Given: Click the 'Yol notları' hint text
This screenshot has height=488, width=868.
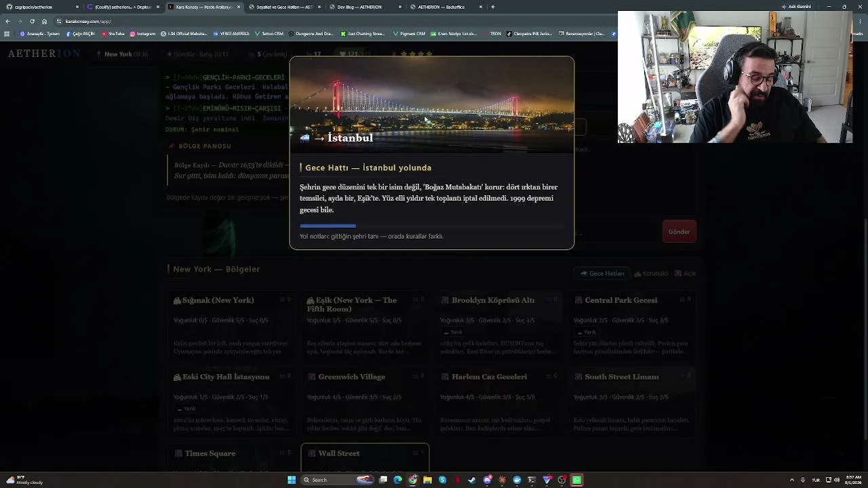Looking at the screenshot, I should (372, 236).
